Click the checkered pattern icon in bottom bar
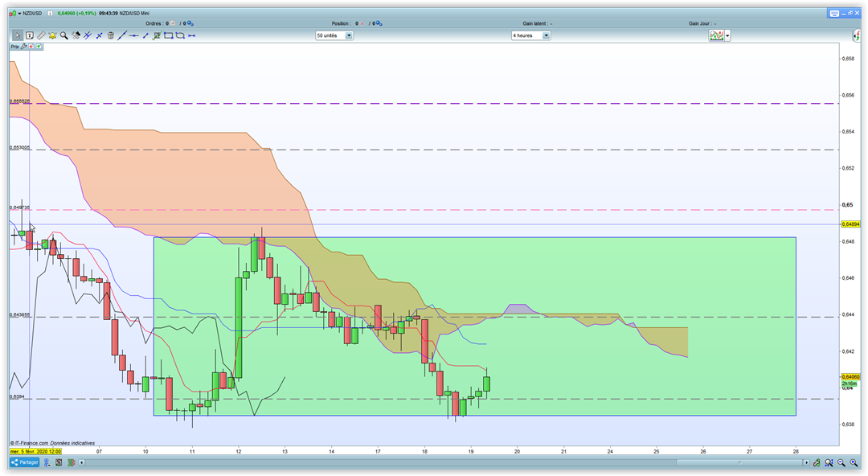The image size is (868, 476). [59, 462]
